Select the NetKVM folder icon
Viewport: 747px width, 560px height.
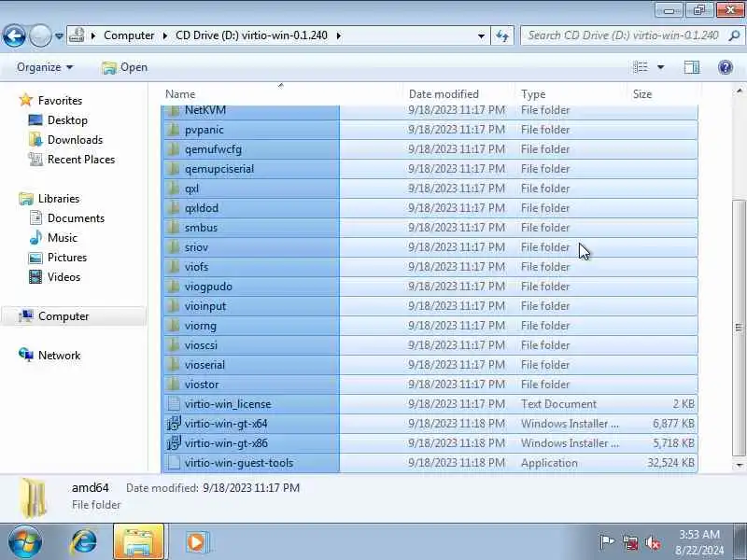pyautogui.click(x=174, y=110)
